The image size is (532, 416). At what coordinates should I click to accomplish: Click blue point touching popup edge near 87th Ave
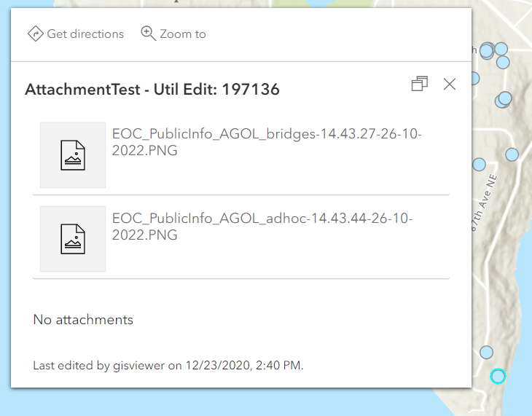(x=479, y=165)
